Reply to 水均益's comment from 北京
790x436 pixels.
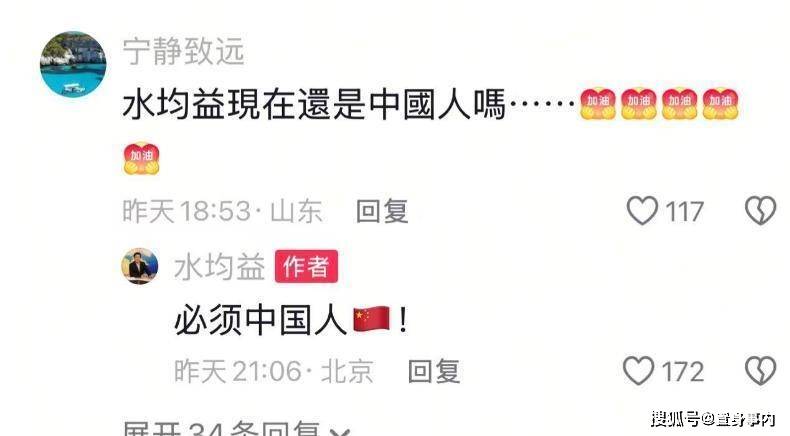click(434, 371)
